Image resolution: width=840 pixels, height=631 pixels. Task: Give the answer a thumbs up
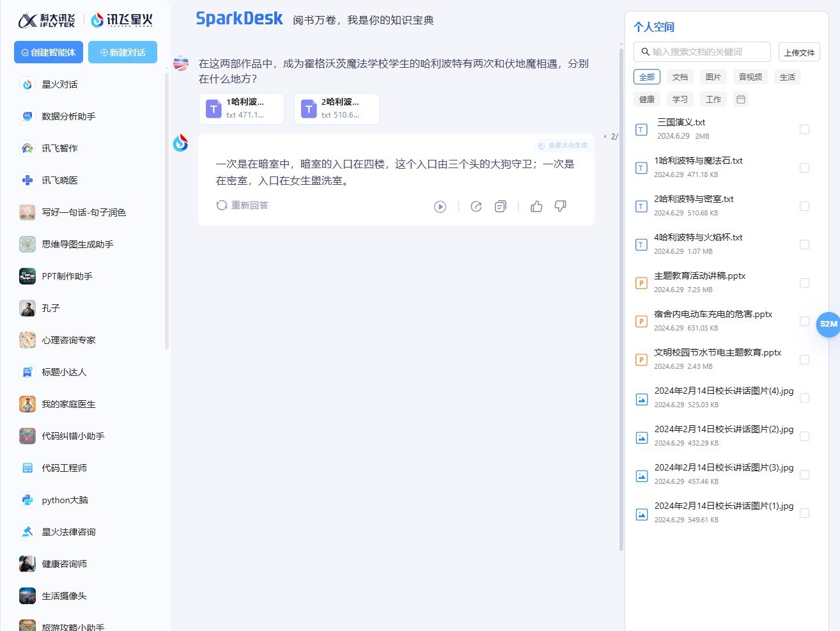(536, 206)
